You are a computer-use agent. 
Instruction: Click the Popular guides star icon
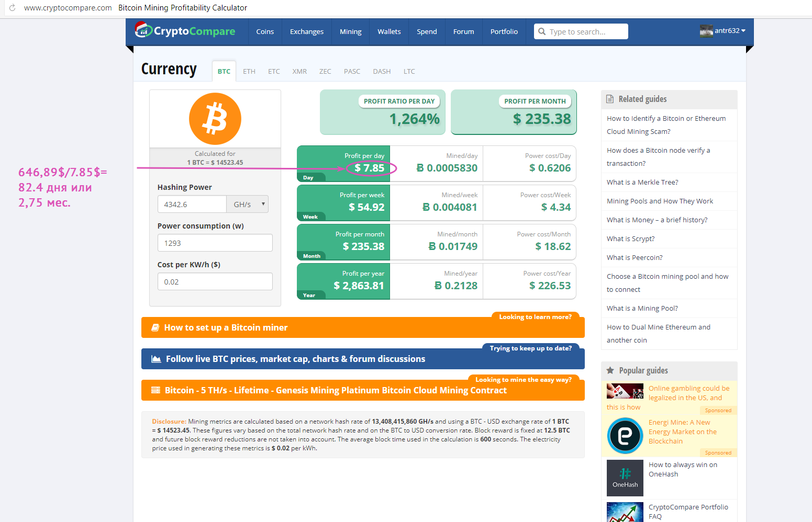pyautogui.click(x=610, y=370)
